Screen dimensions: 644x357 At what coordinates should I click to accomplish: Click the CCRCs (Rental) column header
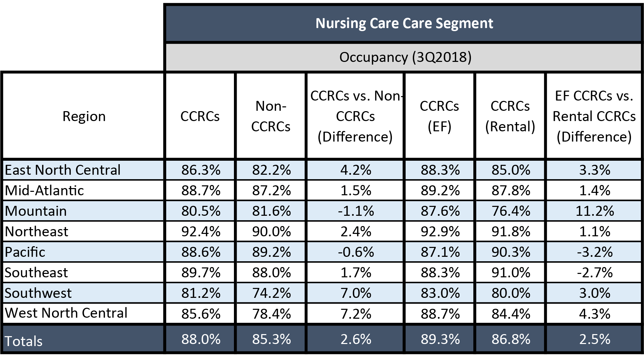click(510, 116)
